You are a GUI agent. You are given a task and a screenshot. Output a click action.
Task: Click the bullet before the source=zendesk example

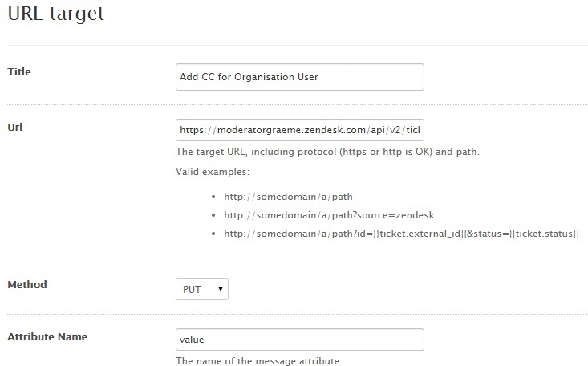[x=213, y=215]
